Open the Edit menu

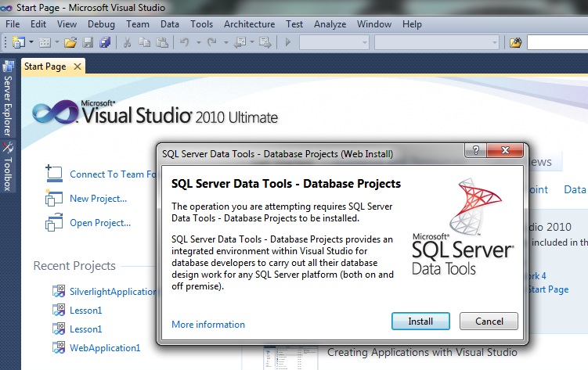click(x=38, y=24)
